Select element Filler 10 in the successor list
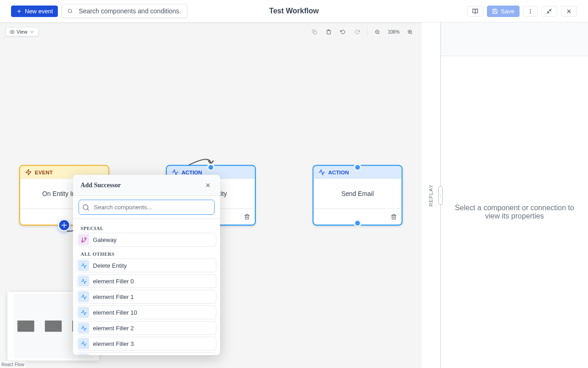This screenshot has height=368, width=588. [x=146, y=312]
